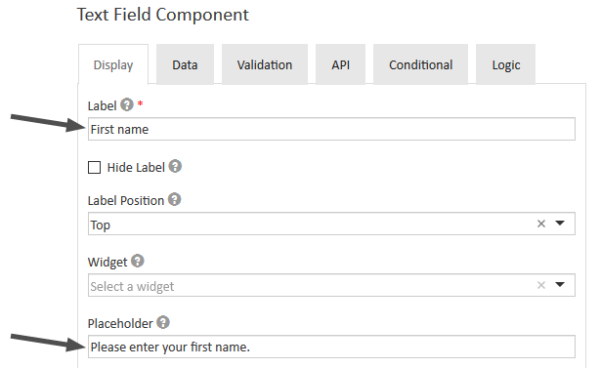Clear the Label Position selection with X
Image resolution: width=600 pixels, height=368 pixels.
(x=541, y=224)
